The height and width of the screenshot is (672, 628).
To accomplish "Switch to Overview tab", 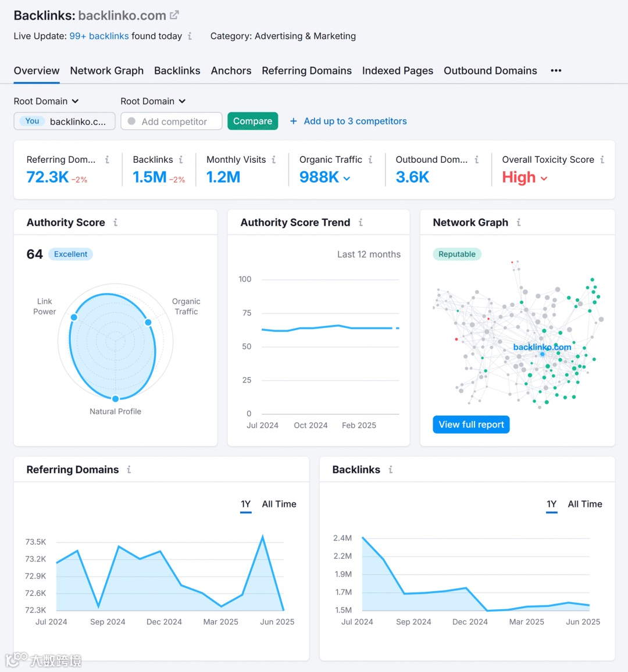I will coord(37,71).
